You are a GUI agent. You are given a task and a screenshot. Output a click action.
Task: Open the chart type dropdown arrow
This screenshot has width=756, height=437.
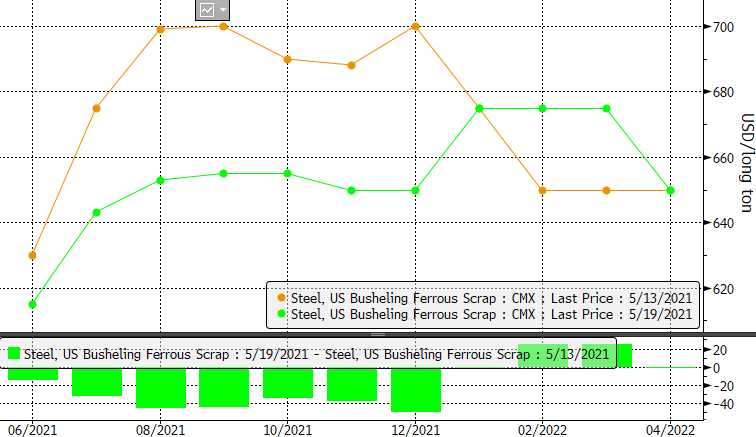coord(223,10)
